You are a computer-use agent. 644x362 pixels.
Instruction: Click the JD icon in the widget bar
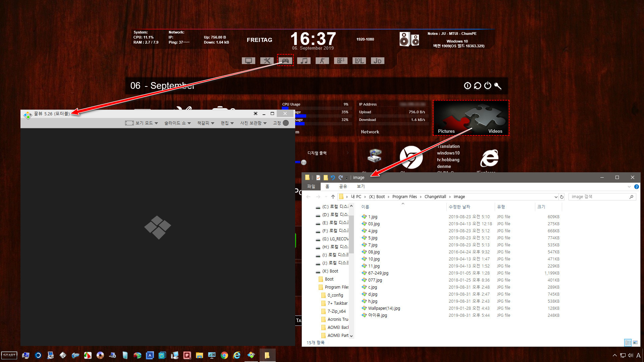point(377,61)
